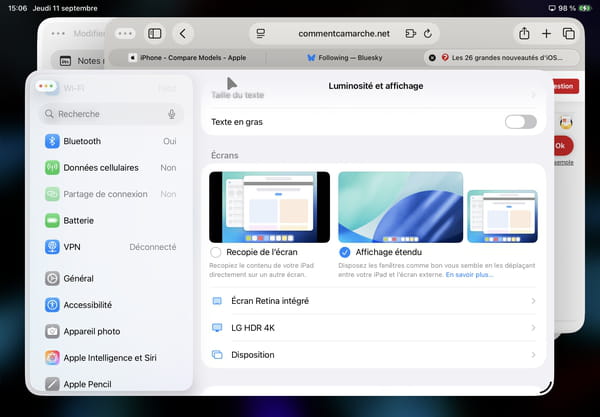Viewport: 600px width, 417px height.
Task: Tap the Safari share icon
Action: pyautogui.click(x=524, y=33)
